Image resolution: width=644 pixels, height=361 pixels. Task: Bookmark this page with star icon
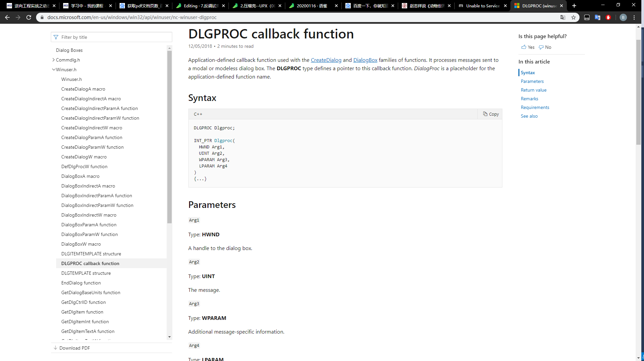574,17
